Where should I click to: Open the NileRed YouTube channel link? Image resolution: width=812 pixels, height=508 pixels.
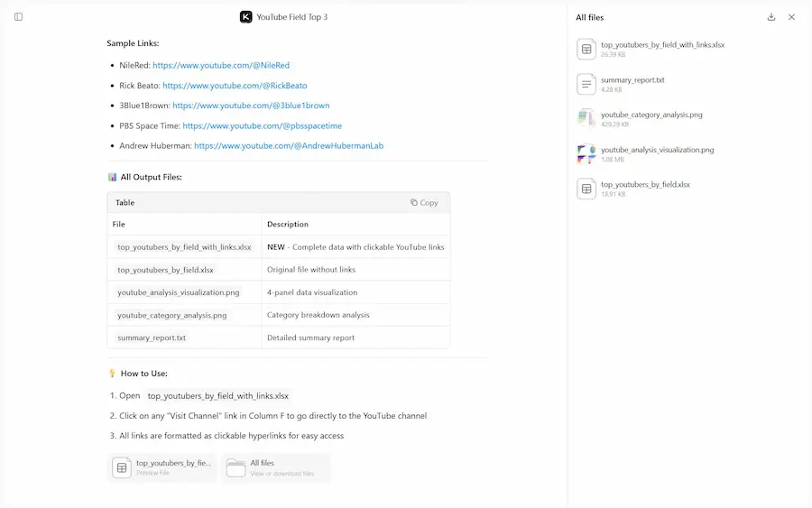coord(221,65)
